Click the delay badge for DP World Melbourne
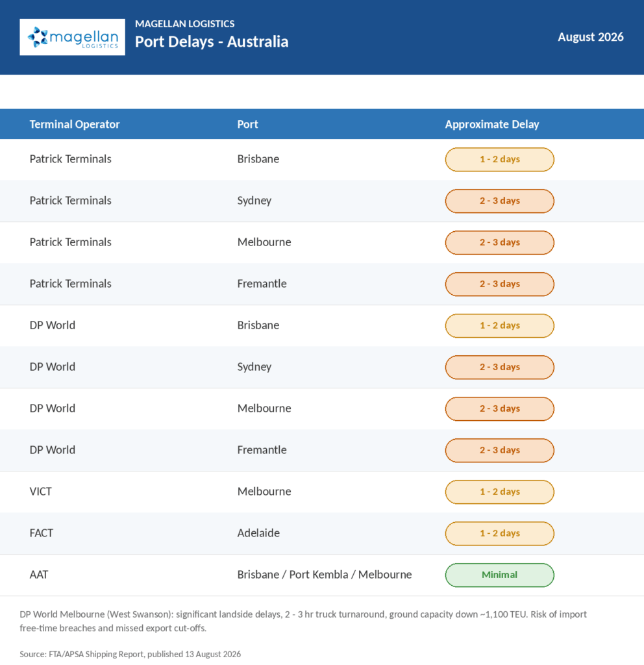This screenshot has height=665, width=644. pyautogui.click(x=499, y=409)
